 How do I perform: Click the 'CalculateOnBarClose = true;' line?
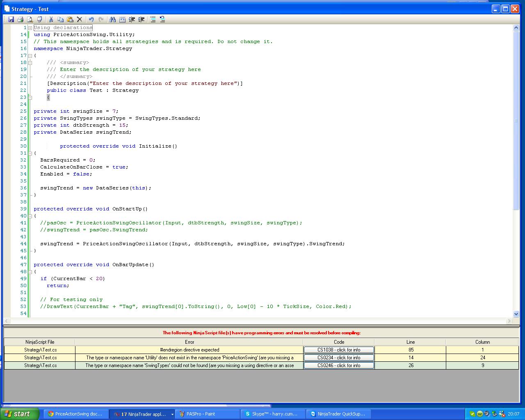pos(84,167)
